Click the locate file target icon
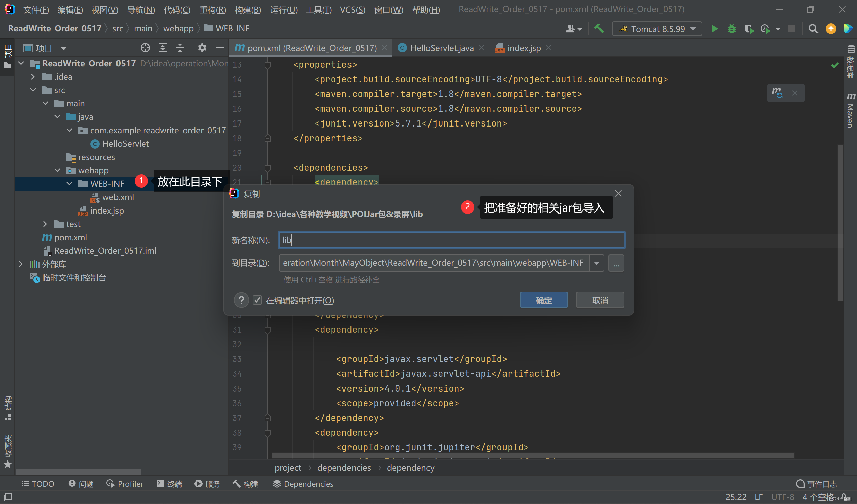 (x=145, y=48)
